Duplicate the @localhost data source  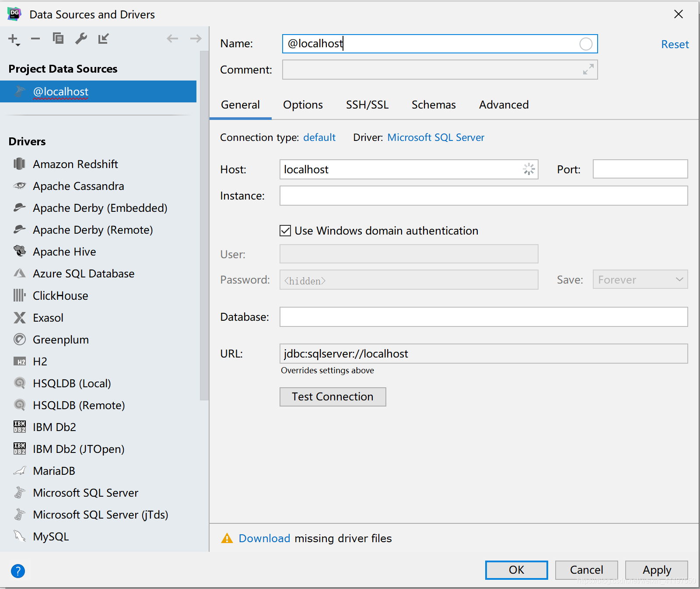tap(58, 39)
